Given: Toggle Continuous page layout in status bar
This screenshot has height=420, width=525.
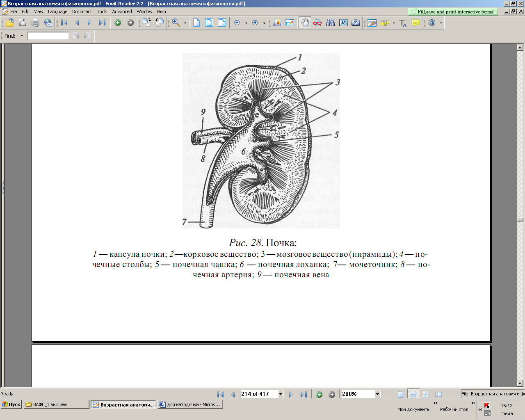Looking at the screenshot, I should pos(413,394).
